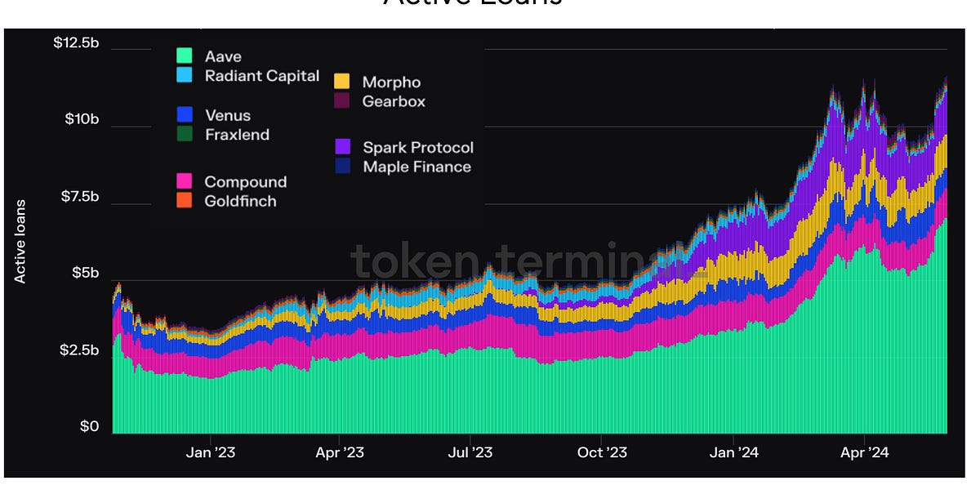Select the Spark Protocol purple swatch
Screen dimensions: 980x490
tap(343, 147)
